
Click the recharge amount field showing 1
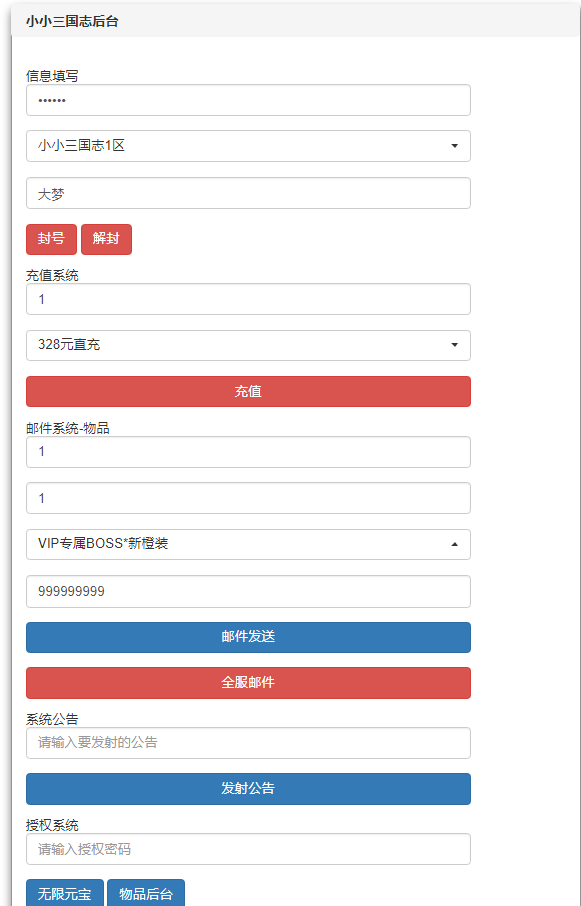247,298
